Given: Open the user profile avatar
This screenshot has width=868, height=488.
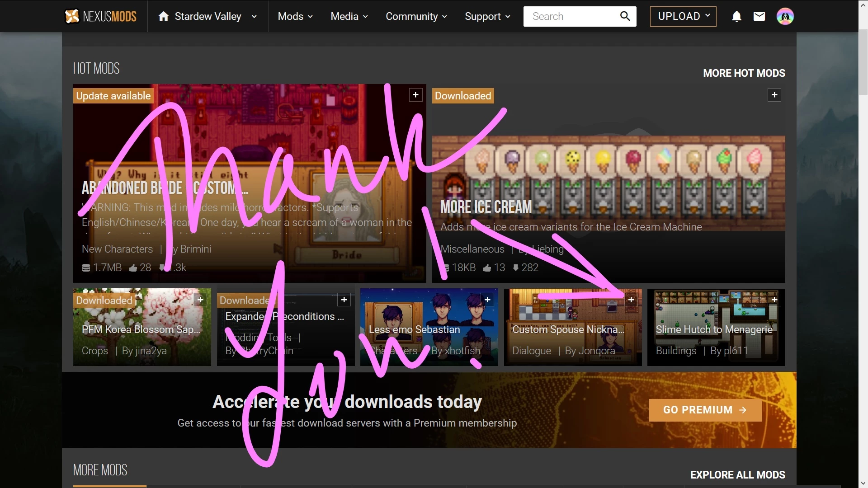Looking at the screenshot, I should 785,16.
